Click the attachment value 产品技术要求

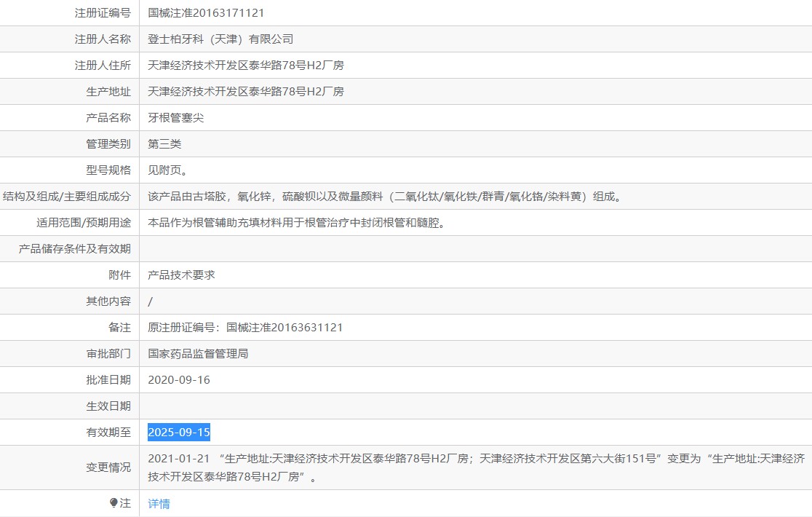pyautogui.click(x=181, y=275)
